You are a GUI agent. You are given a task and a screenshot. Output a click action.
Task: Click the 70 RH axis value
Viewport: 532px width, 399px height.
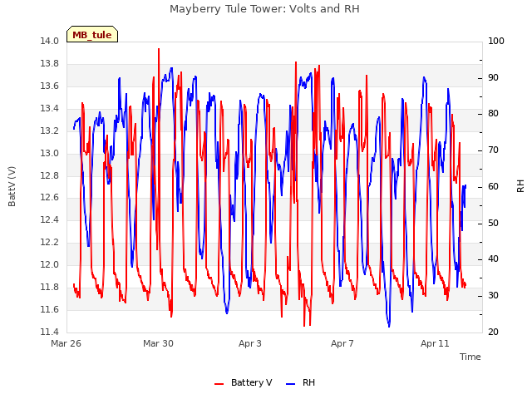click(x=493, y=150)
